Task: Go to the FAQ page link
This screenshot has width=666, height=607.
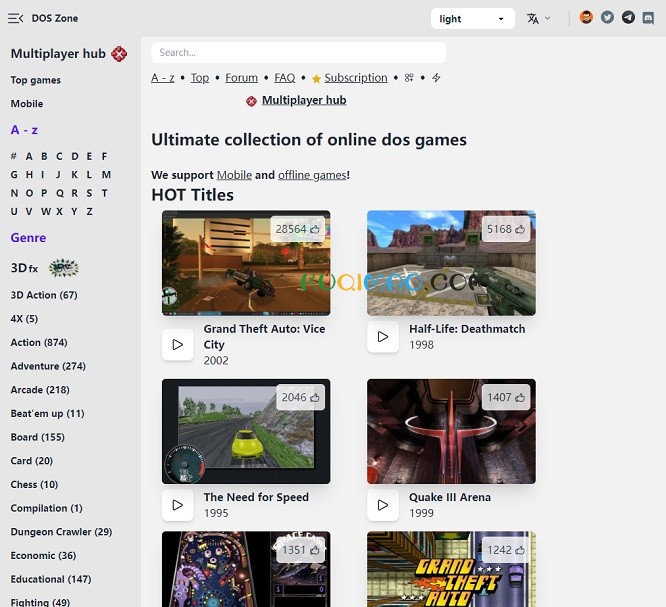Action: click(284, 78)
